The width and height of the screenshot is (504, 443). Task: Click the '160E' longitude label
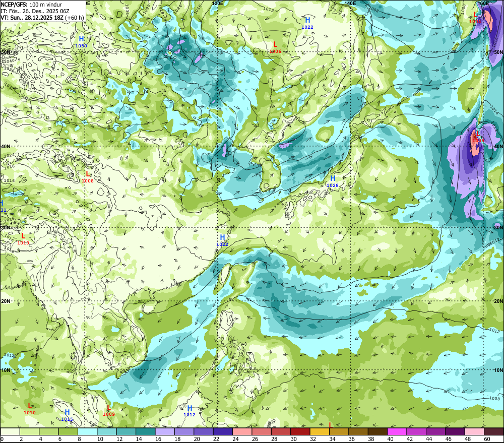(x=483, y=3)
